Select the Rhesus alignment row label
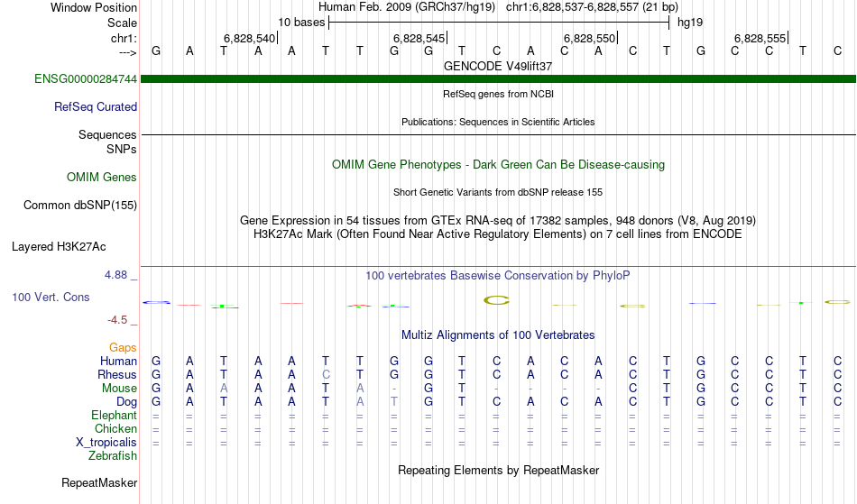Viewport: 857px width, 504px height. [117, 374]
